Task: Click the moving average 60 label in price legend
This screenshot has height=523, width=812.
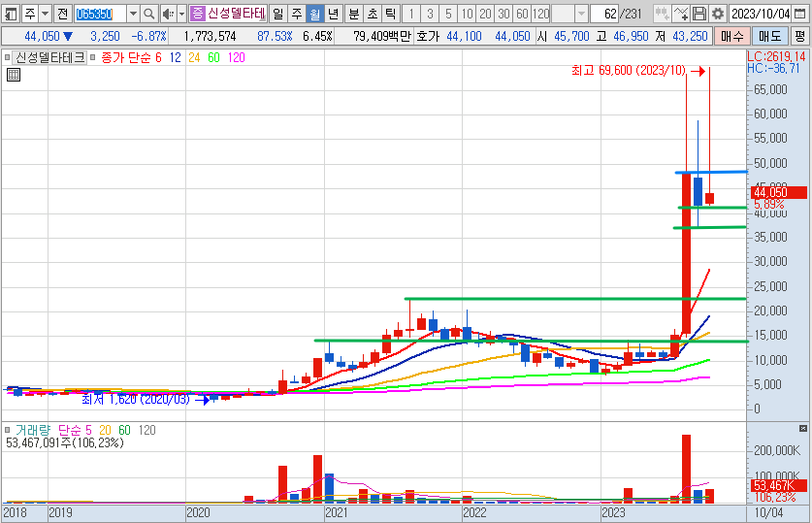Action: (213, 58)
